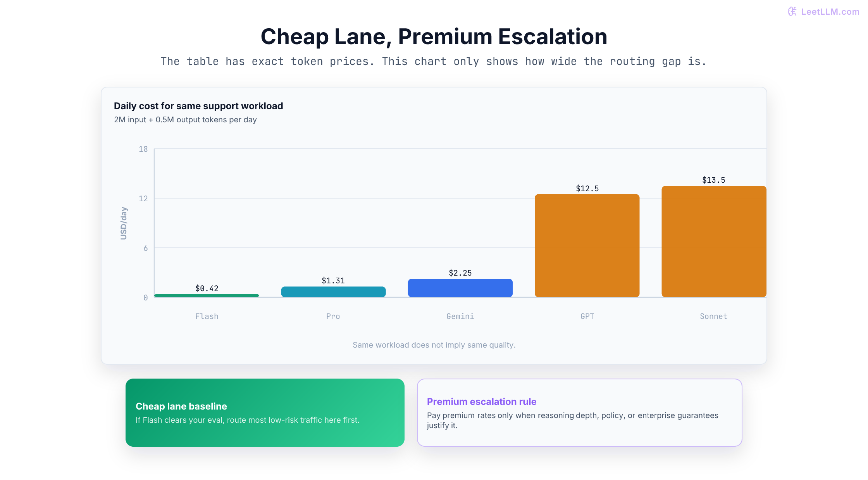The width and height of the screenshot is (868, 480).
Task: Click the Flash axis label
Action: tap(207, 316)
